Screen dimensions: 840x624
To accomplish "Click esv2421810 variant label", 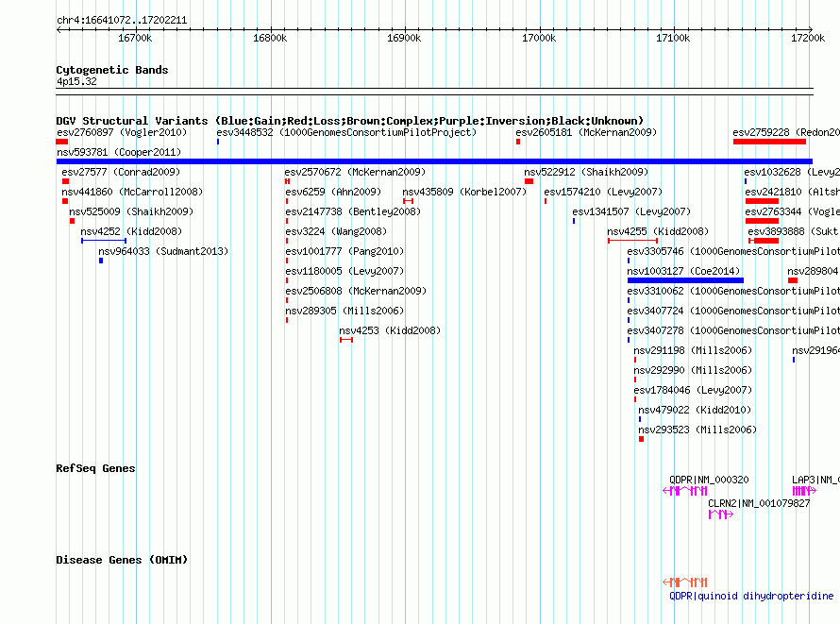I will (x=792, y=192).
